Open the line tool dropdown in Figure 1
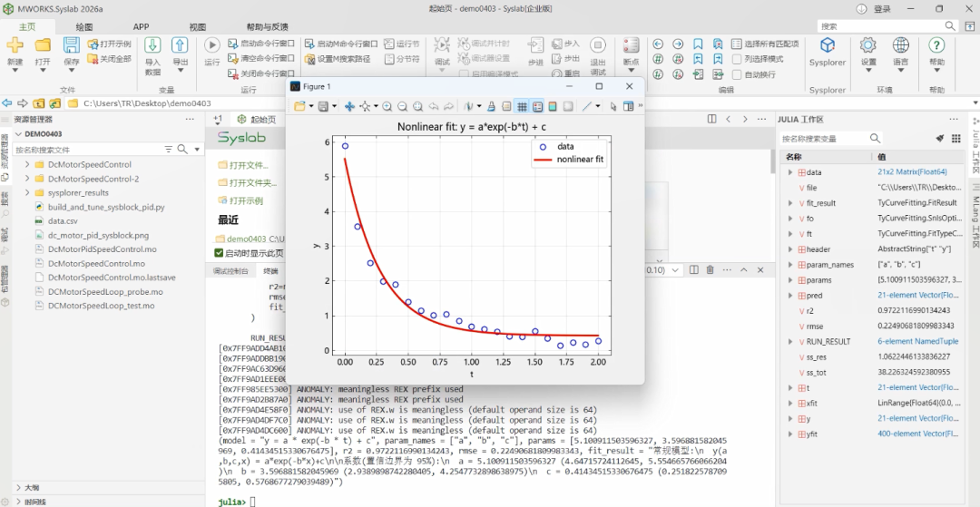Screen dimensions: 980x507 [598, 106]
